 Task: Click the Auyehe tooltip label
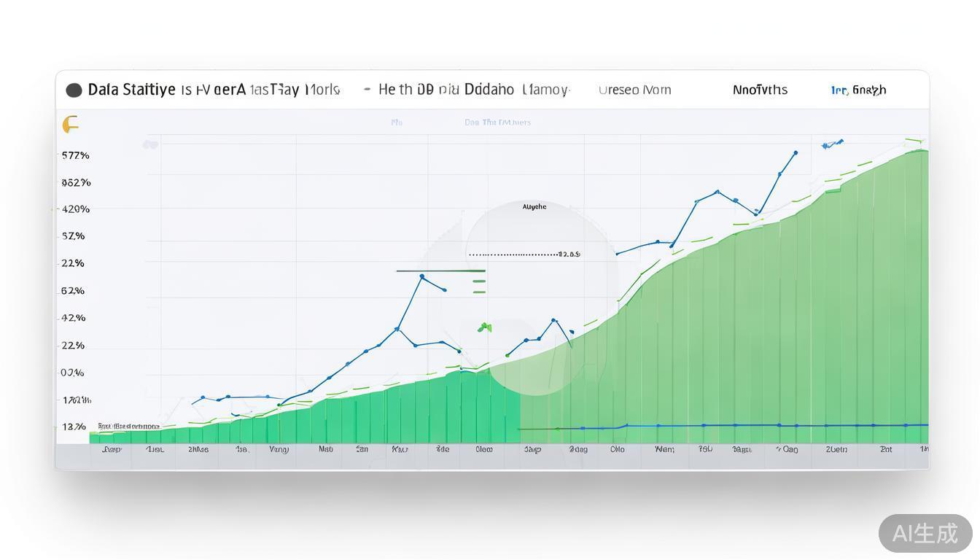534,207
